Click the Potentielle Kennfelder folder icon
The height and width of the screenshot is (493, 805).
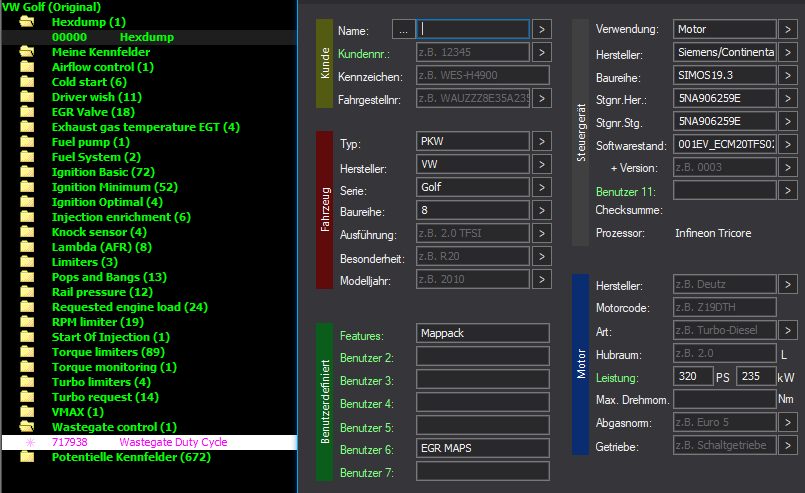[27, 457]
